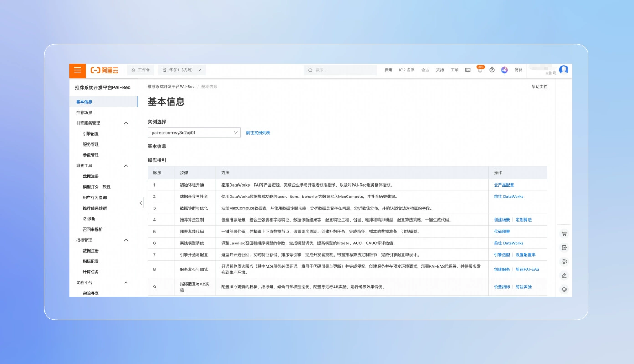Open the shopping cart side icon
The image size is (634, 364).
coord(564,233)
